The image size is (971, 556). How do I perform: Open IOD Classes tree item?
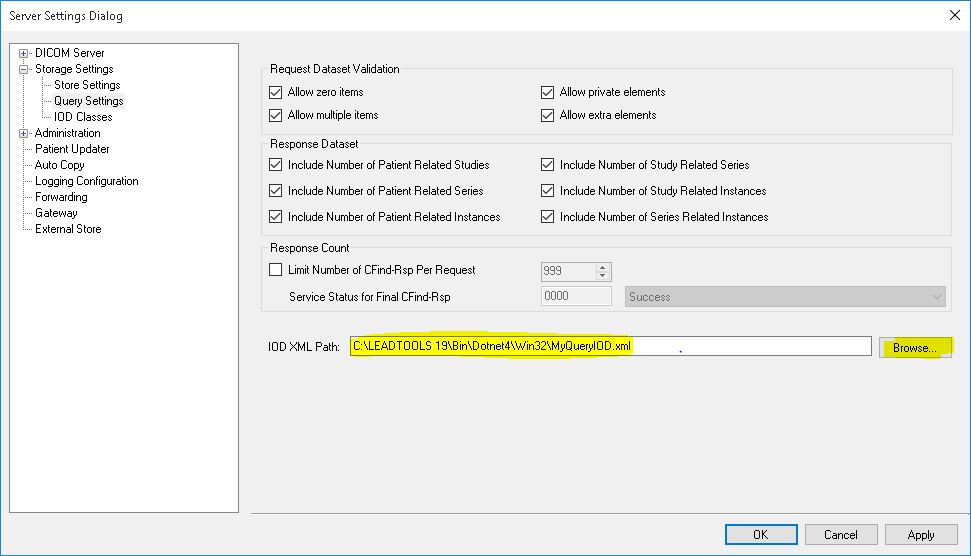(83, 117)
